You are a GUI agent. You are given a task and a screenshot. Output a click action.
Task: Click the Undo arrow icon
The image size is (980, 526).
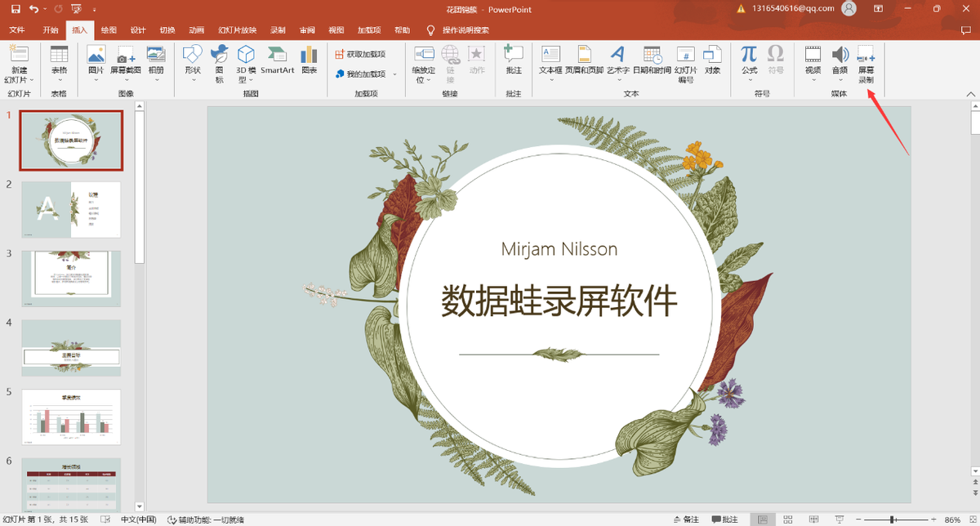coord(33,8)
